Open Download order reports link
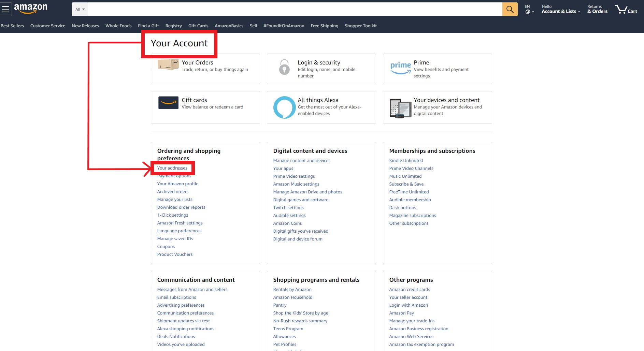Screen dimensions: 644x351 pos(181,207)
